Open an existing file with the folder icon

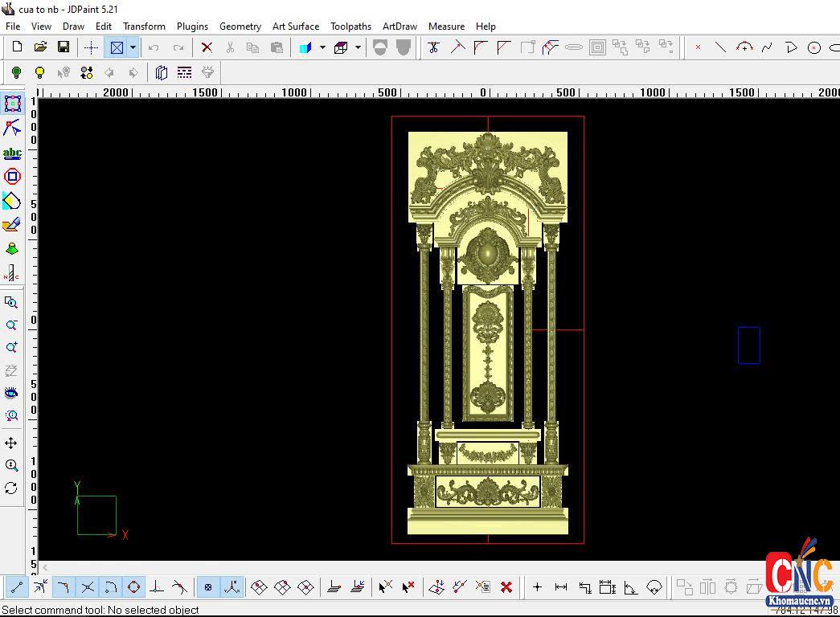click(x=40, y=47)
